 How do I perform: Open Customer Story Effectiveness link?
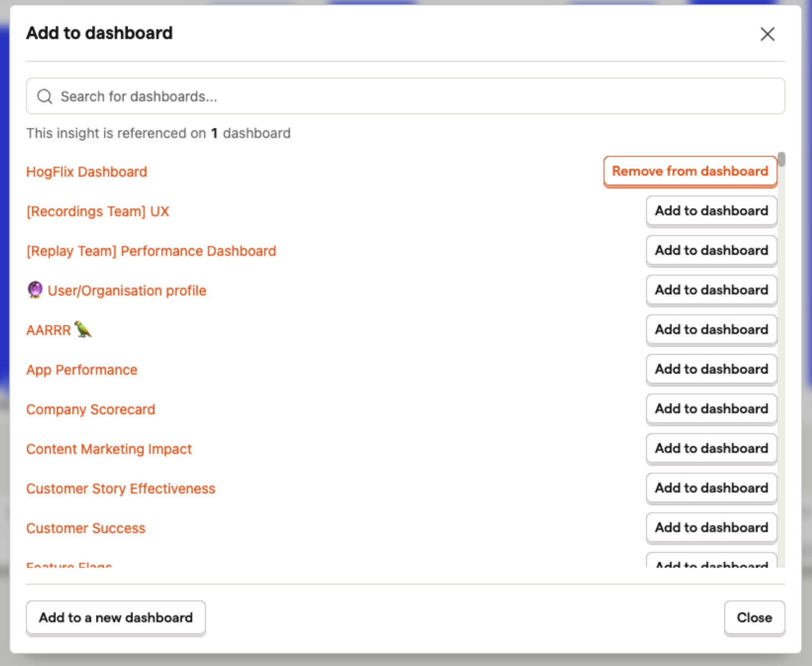120,489
